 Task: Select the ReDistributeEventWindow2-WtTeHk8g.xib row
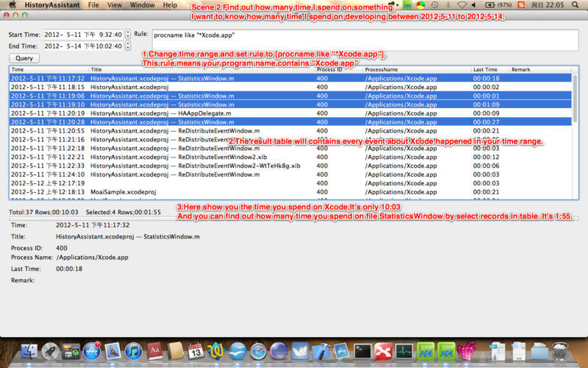tap(290, 166)
